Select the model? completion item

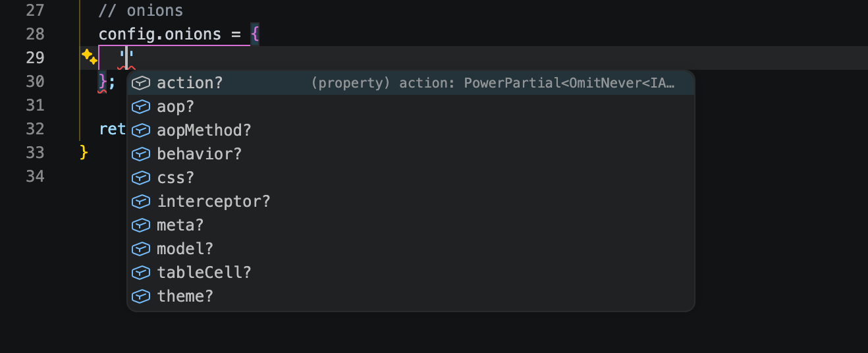point(185,249)
